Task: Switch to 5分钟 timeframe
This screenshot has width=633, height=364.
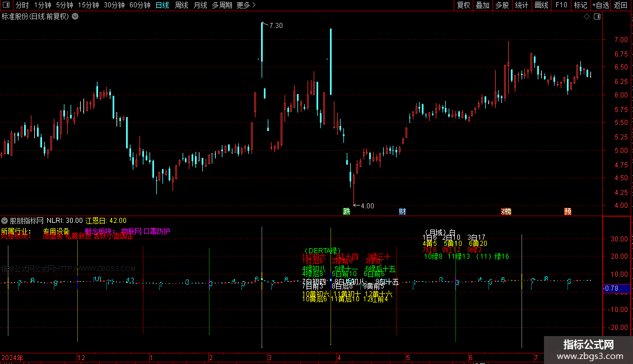Action: [64, 5]
